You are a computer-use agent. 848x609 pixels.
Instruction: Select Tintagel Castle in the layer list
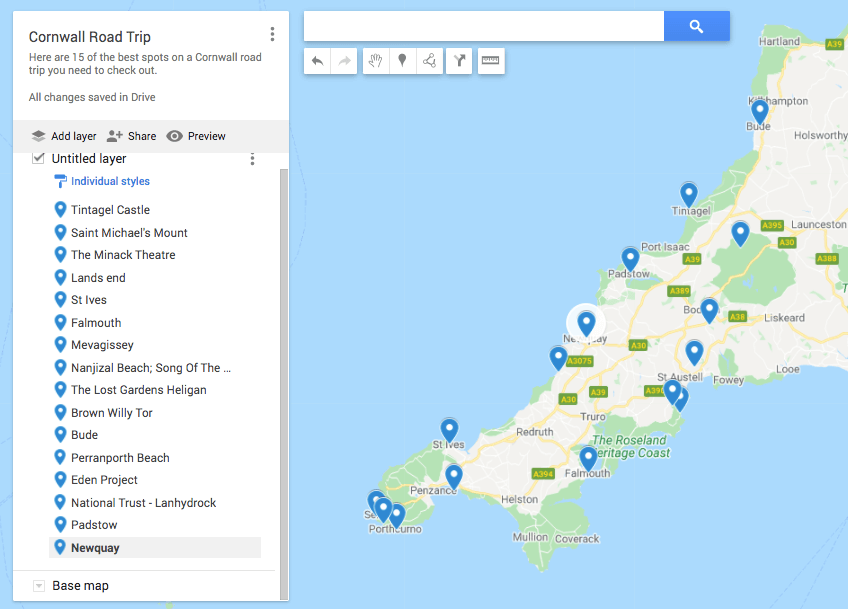click(110, 210)
